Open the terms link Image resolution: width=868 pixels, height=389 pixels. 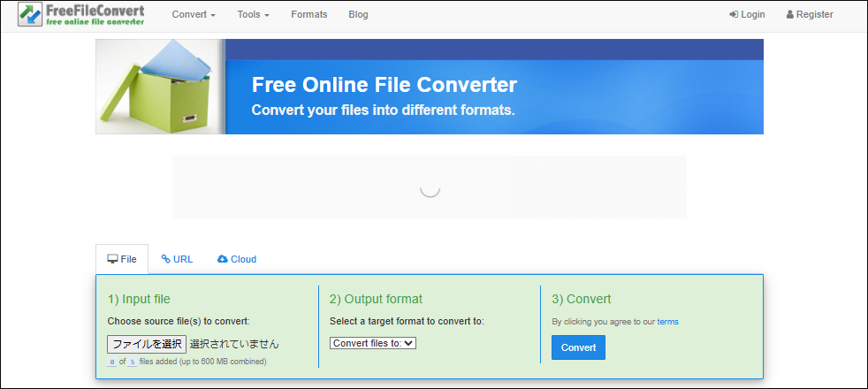667,322
